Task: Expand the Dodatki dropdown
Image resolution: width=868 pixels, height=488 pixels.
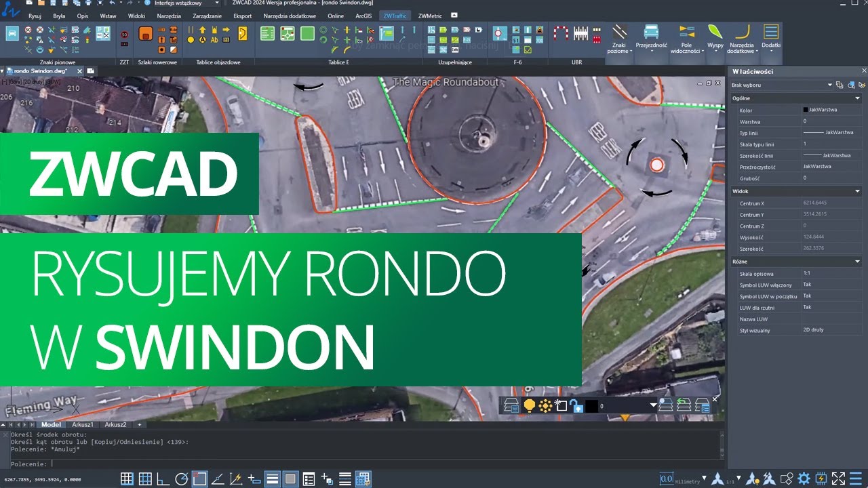Action: [771, 37]
